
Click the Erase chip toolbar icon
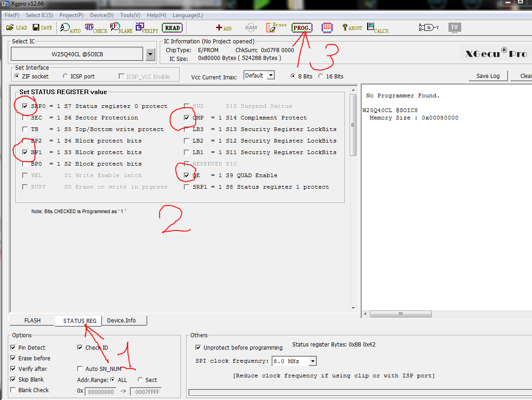point(276,28)
